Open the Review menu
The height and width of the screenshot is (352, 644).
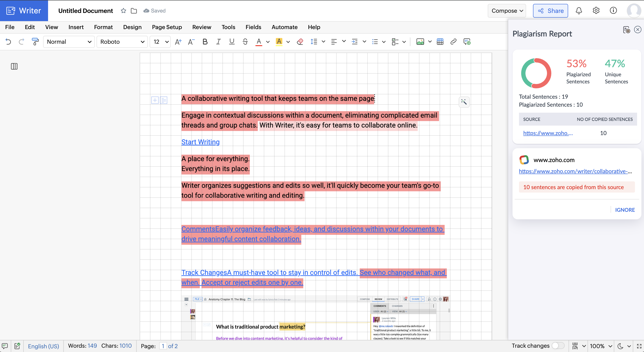[x=202, y=27]
